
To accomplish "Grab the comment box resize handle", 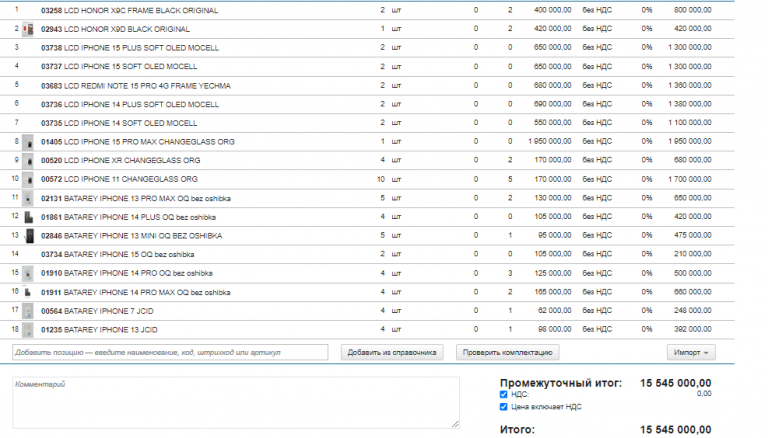I will pos(456,424).
